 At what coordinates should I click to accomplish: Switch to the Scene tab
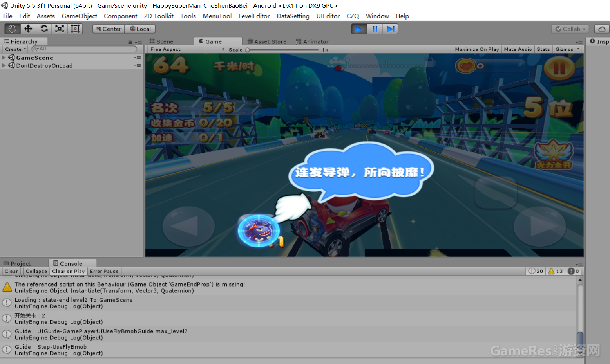(161, 41)
